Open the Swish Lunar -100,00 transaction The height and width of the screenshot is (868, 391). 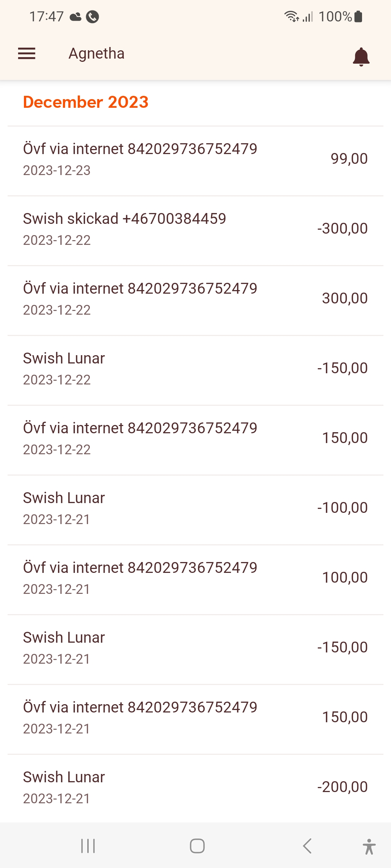click(x=195, y=508)
